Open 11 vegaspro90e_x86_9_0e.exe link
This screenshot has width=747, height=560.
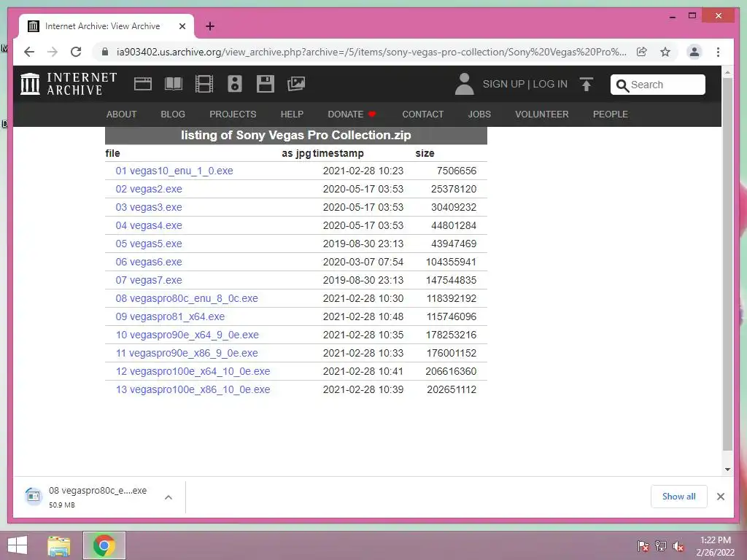187,353
